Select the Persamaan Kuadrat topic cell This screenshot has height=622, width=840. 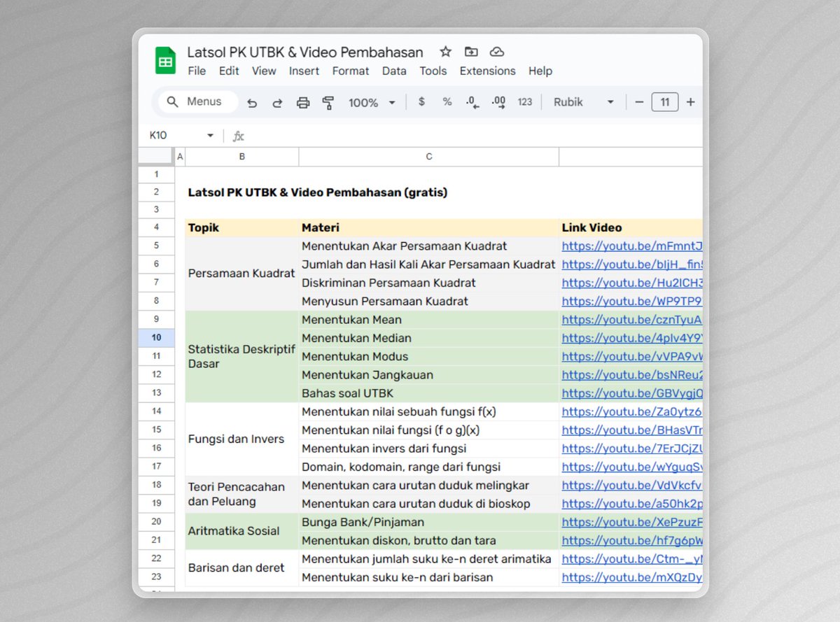point(241,274)
